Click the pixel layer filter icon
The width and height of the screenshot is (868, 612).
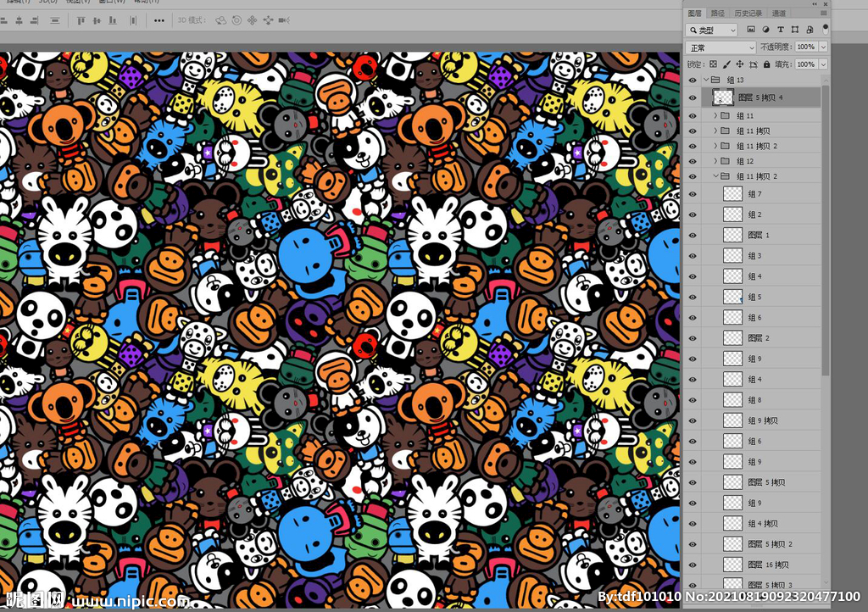751,30
